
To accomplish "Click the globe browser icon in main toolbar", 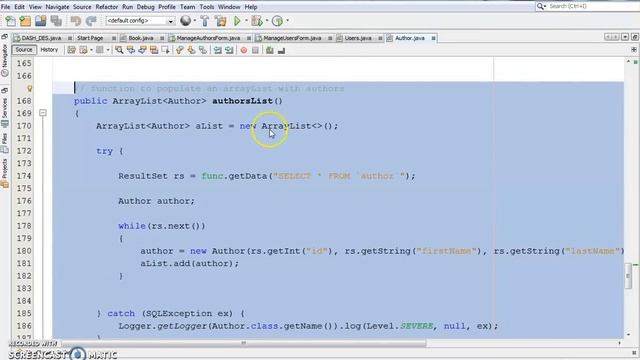I will point(185,21).
